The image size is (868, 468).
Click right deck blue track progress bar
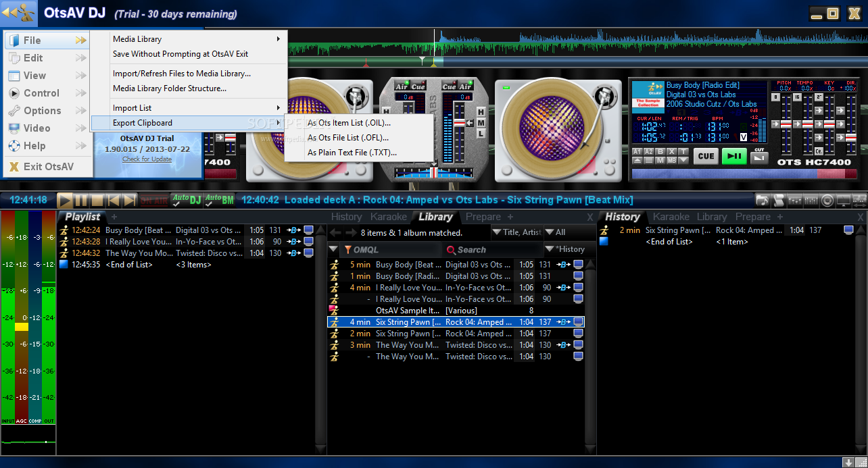(744, 174)
